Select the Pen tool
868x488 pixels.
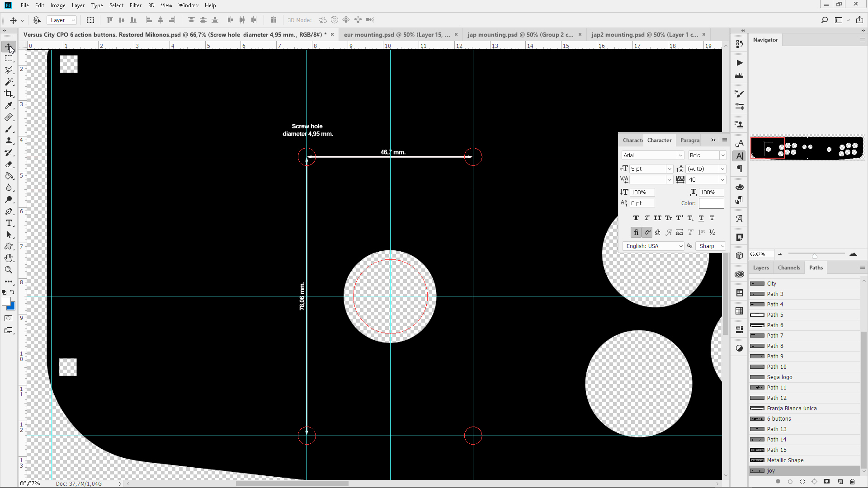coord(9,211)
